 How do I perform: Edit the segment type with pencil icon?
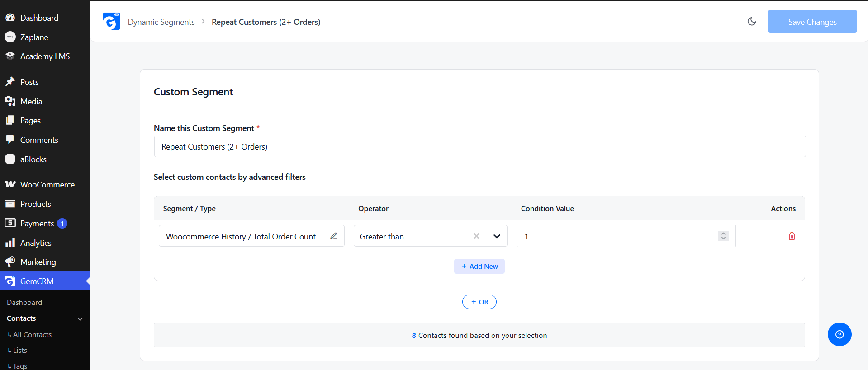point(334,236)
